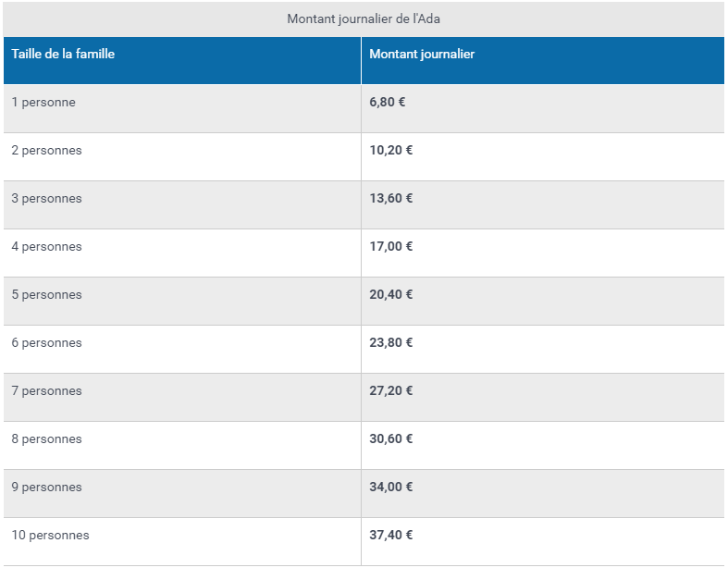
Task: Click the 23,80 € amount
Action: click(x=391, y=342)
